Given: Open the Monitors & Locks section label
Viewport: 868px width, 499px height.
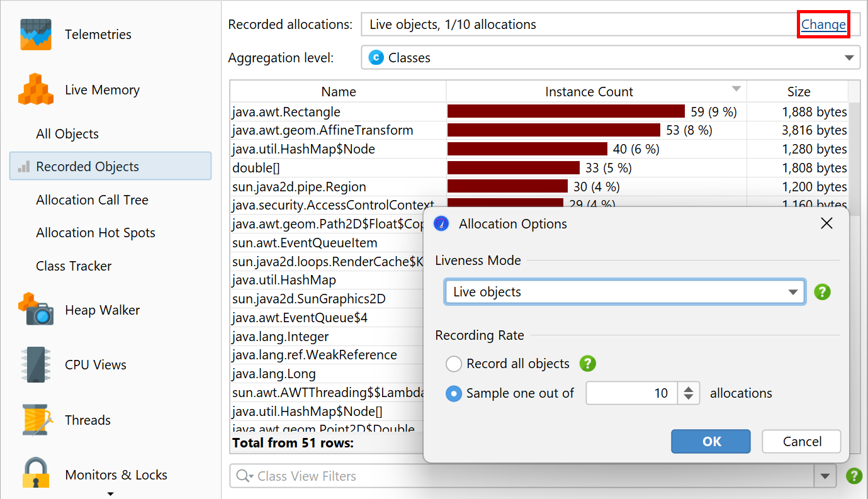Looking at the screenshot, I should [x=116, y=475].
